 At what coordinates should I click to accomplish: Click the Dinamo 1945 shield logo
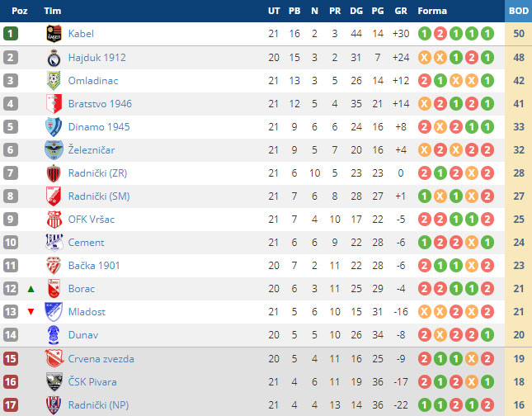point(54,127)
